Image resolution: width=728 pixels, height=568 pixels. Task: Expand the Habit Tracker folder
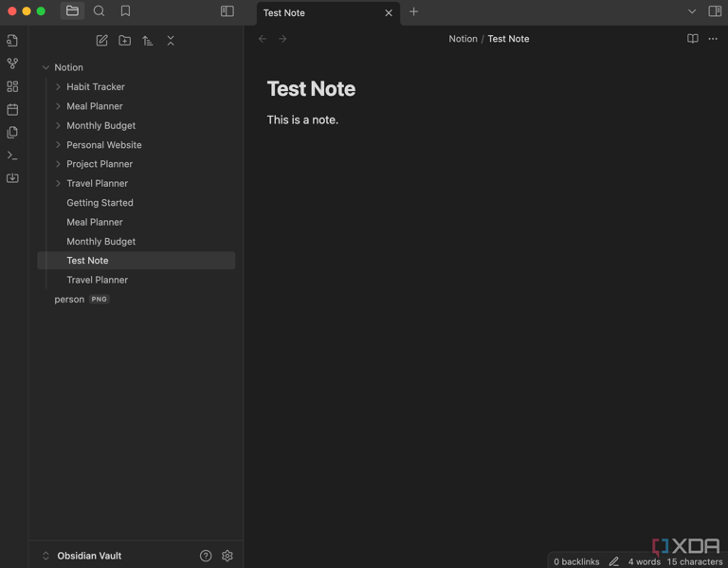pyautogui.click(x=58, y=87)
